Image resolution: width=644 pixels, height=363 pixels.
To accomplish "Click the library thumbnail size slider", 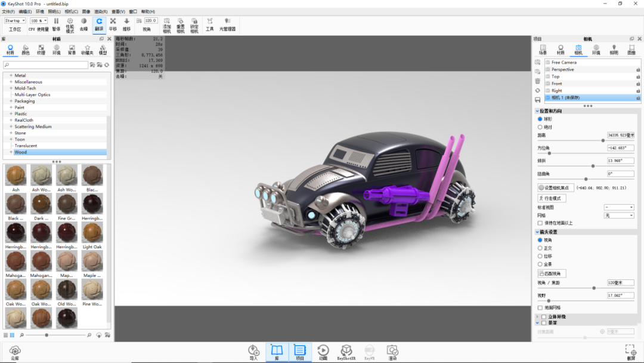I will [47, 335].
